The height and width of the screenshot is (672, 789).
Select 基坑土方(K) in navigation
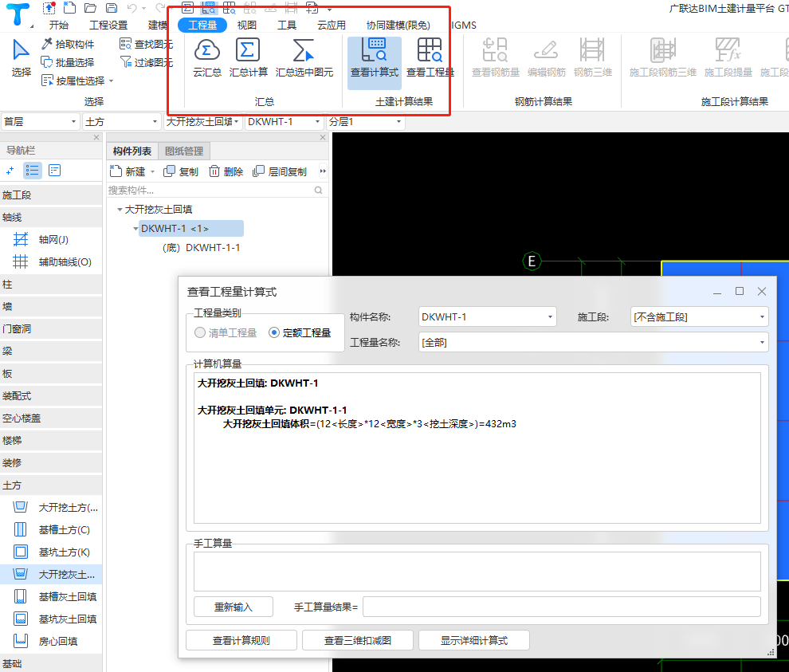(50, 552)
